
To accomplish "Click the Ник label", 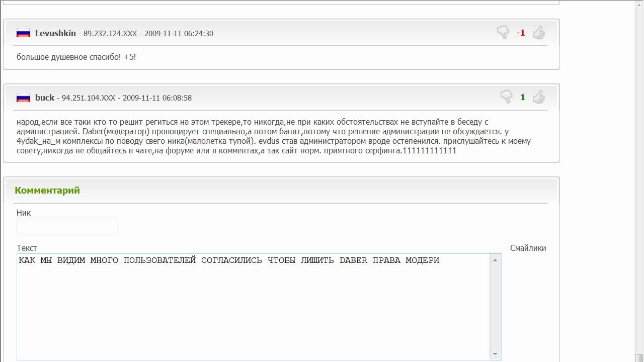I will 24,213.
